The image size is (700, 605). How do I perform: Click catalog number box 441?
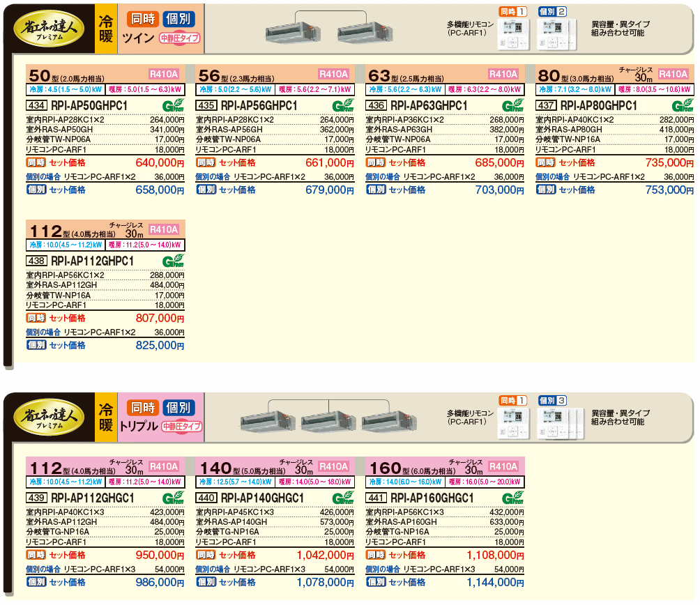point(376,498)
